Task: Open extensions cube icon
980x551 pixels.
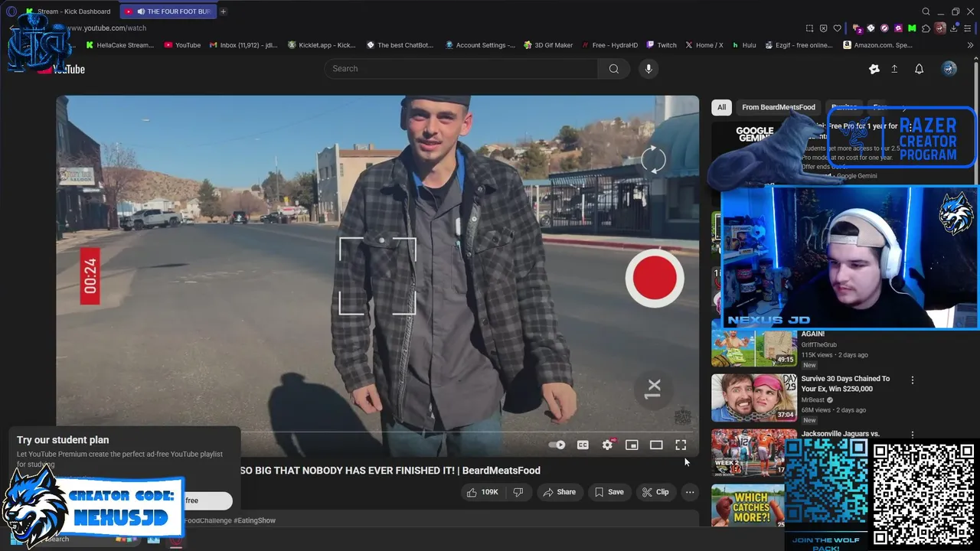Action: (x=926, y=28)
